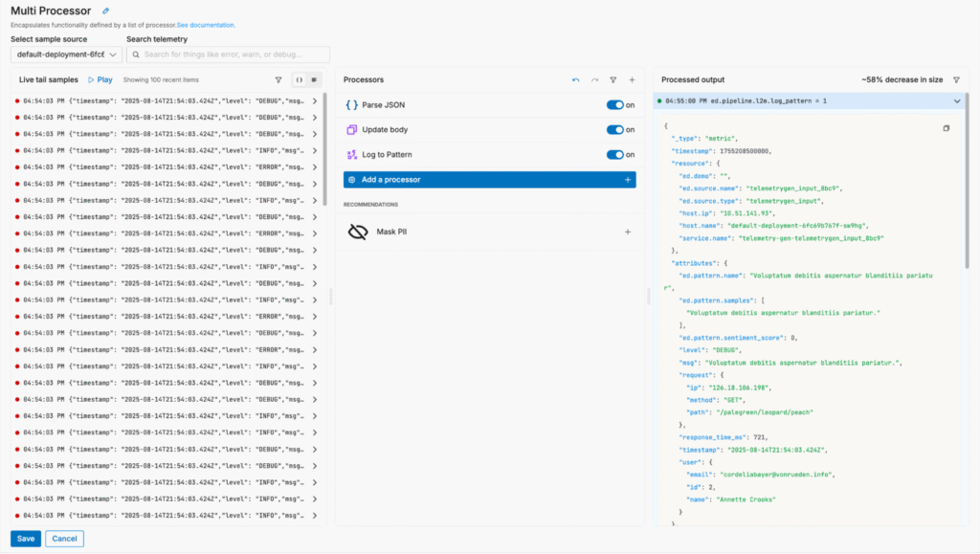Filter the Processed output panel
The height and width of the screenshot is (554, 980).
[956, 80]
